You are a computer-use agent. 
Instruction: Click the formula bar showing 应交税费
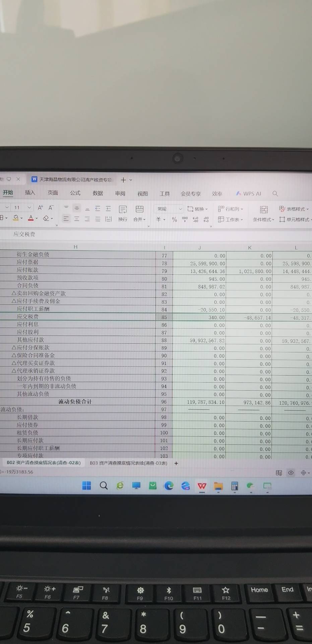(156, 234)
